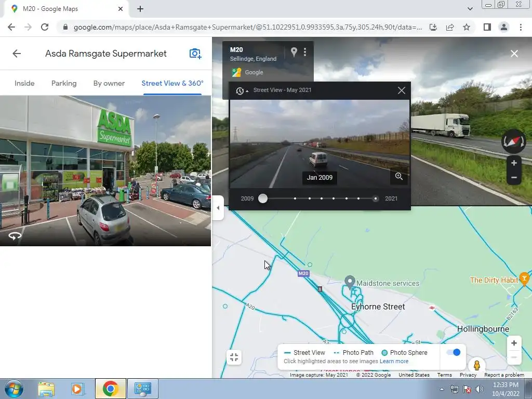Click the Learn more link

click(x=394, y=361)
